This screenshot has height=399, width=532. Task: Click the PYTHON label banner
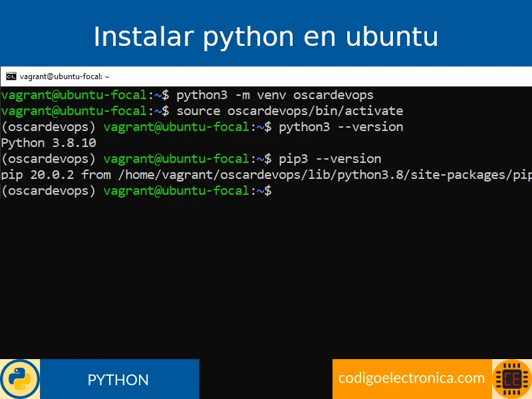(118, 379)
